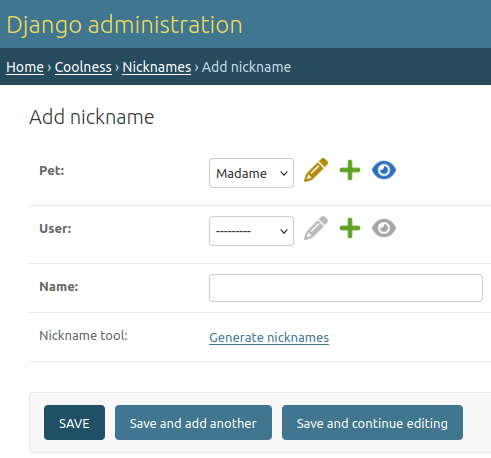Viewport: 491px width, 458px height.
Task: View the selected Pet with the eye icon
Action: point(384,170)
